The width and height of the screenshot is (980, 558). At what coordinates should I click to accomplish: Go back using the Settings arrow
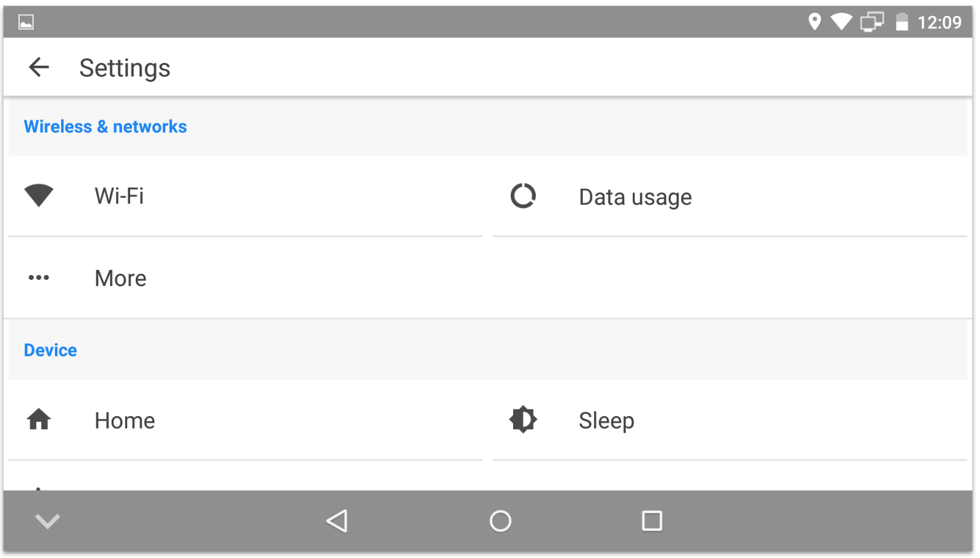click(x=39, y=67)
